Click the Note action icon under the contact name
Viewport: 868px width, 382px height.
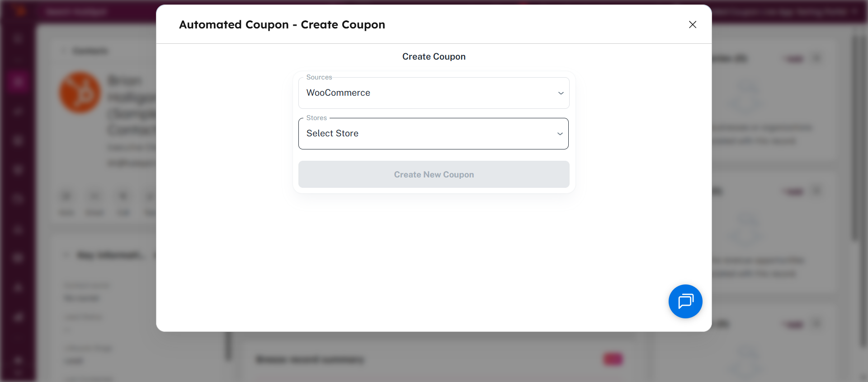click(66, 196)
